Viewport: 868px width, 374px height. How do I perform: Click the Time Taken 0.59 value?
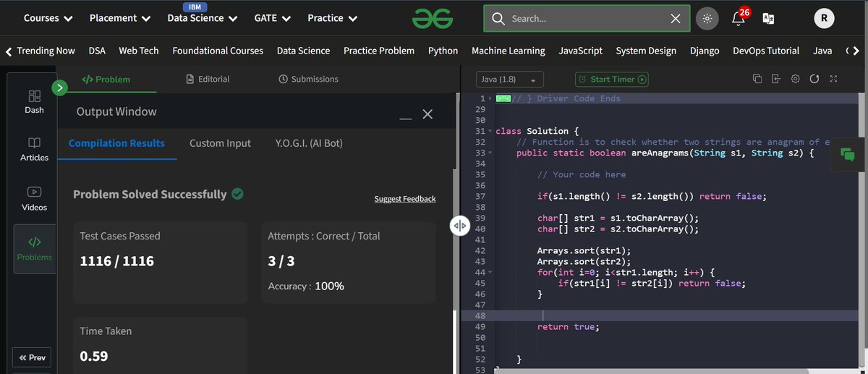click(93, 356)
